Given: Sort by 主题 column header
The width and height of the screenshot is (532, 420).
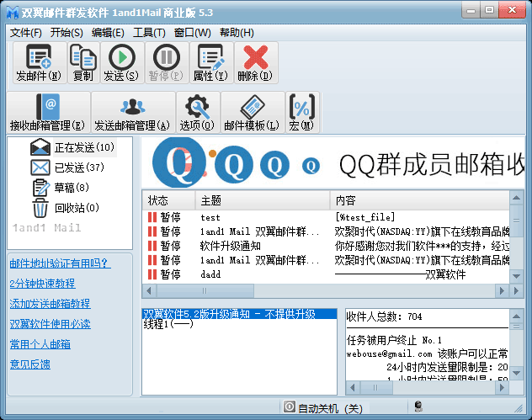Looking at the screenshot, I should pos(263,200).
